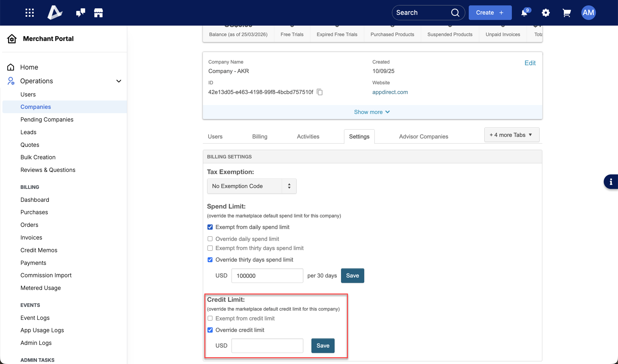The width and height of the screenshot is (618, 364).
Task: Save the credit limit value
Action: [323, 345]
